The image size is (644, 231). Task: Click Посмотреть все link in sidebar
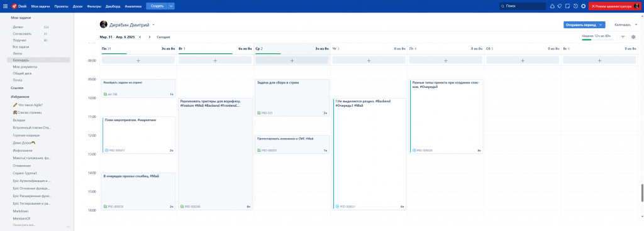tap(25, 225)
